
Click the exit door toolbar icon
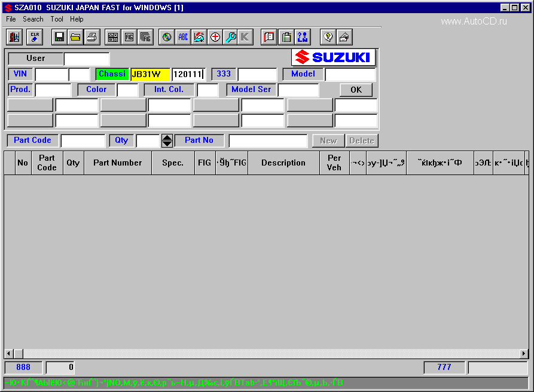point(14,37)
